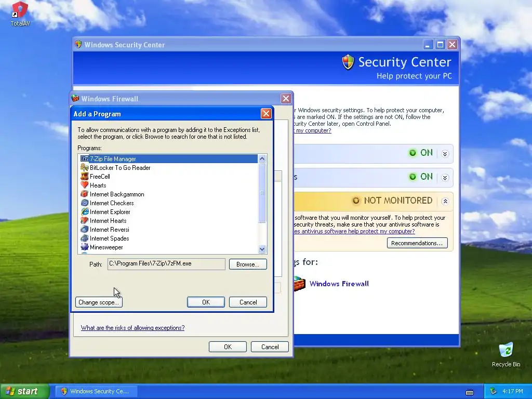532x399 pixels.
Task: Cancel the Add a Program dialog
Action: [248, 302]
